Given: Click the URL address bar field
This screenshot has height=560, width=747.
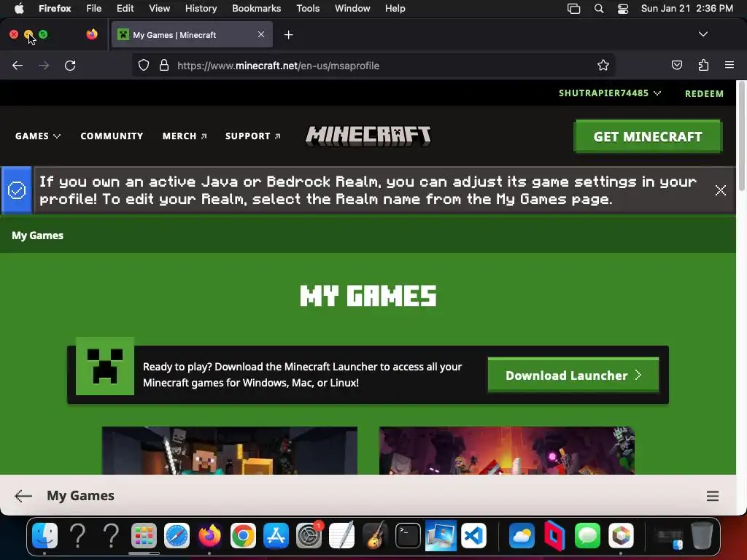Looking at the screenshot, I should [373, 65].
